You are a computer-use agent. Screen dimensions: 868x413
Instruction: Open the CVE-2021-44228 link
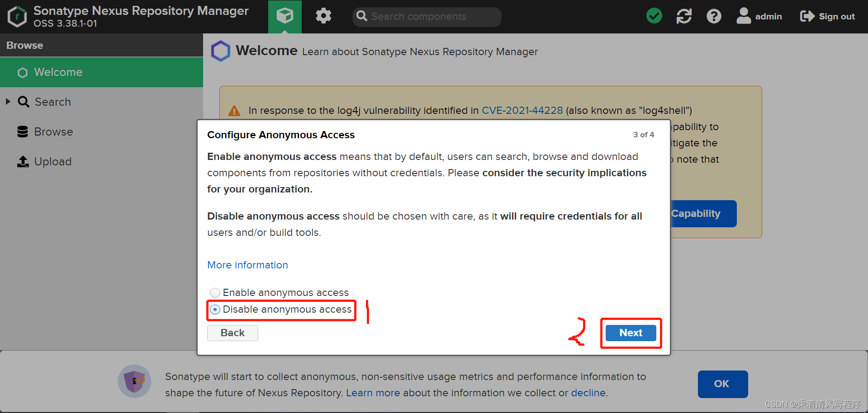tap(522, 110)
